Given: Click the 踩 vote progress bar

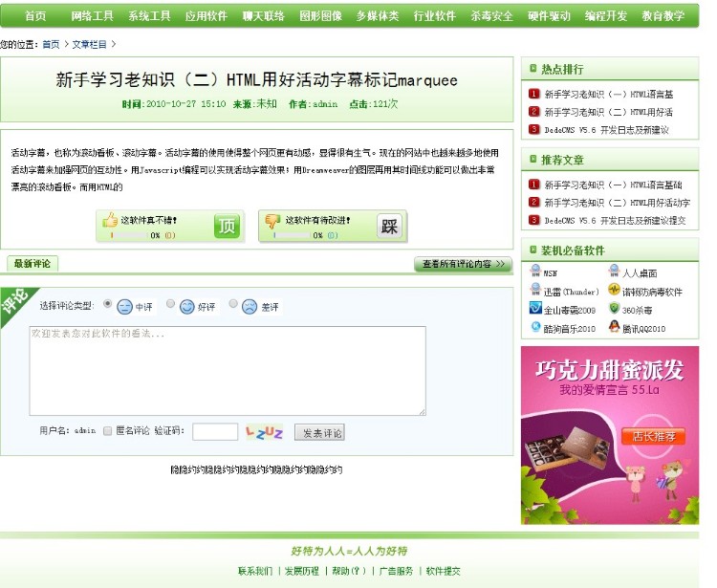Looking at the screenshot, I should (292, 235).
